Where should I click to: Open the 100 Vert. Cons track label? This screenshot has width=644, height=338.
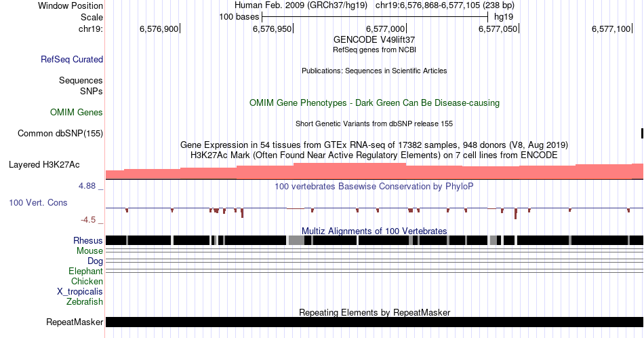[x=38, y=202]
